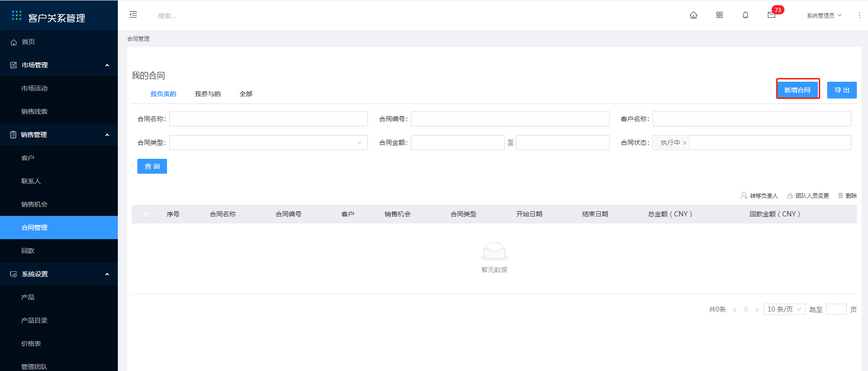Screen dimensions: 868x371
Task: Focus the 合同金额 maximum input field
Action: pos(563,143)
